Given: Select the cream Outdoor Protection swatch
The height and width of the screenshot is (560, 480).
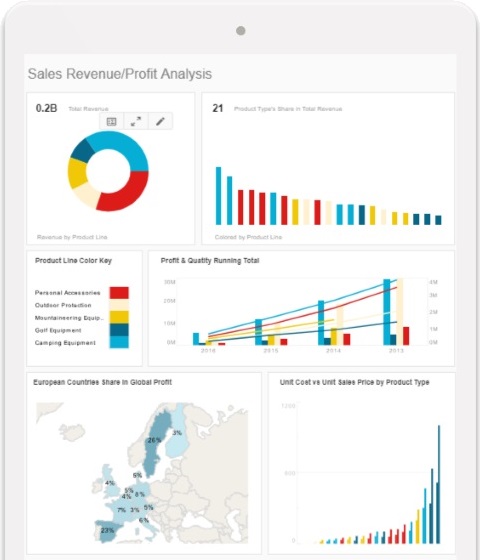Looking at the screenshot, I should (x=119, y=305).
